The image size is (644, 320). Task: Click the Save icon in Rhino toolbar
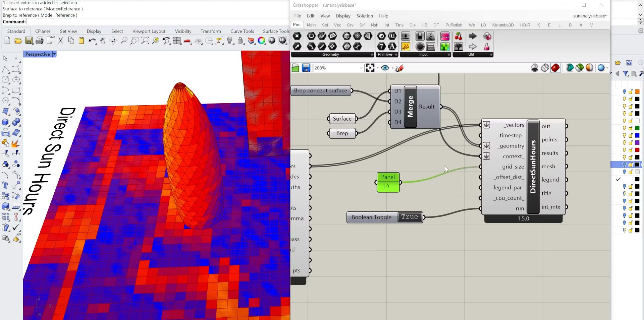pos(29,41)
